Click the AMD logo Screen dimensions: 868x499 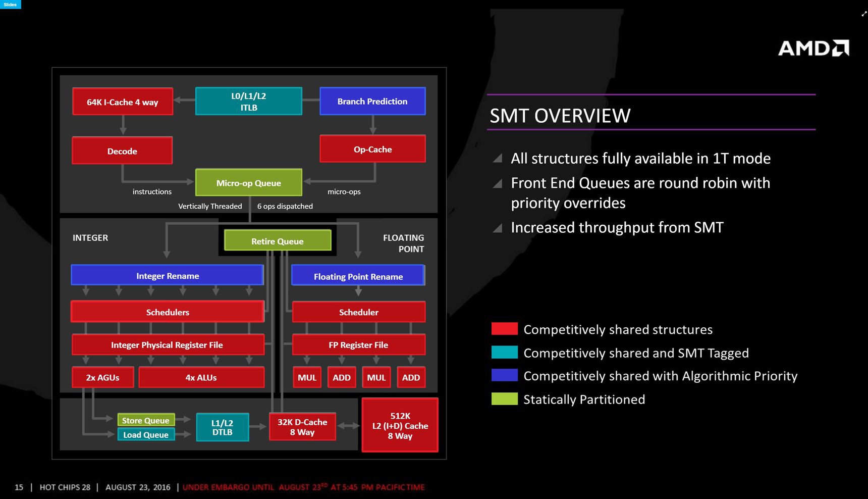[x=813, y=48]
